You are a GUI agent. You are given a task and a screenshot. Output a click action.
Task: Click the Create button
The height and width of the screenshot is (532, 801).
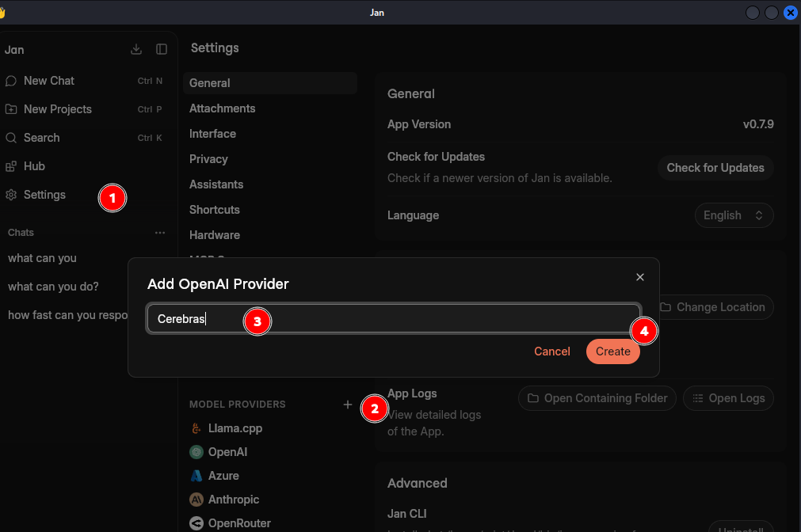(x=613, y=351)
